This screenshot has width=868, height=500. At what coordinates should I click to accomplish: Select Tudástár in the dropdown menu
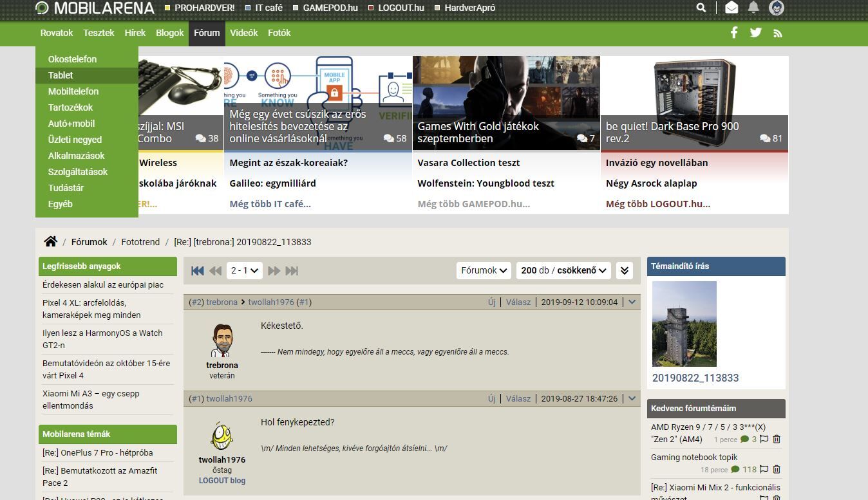87,188
